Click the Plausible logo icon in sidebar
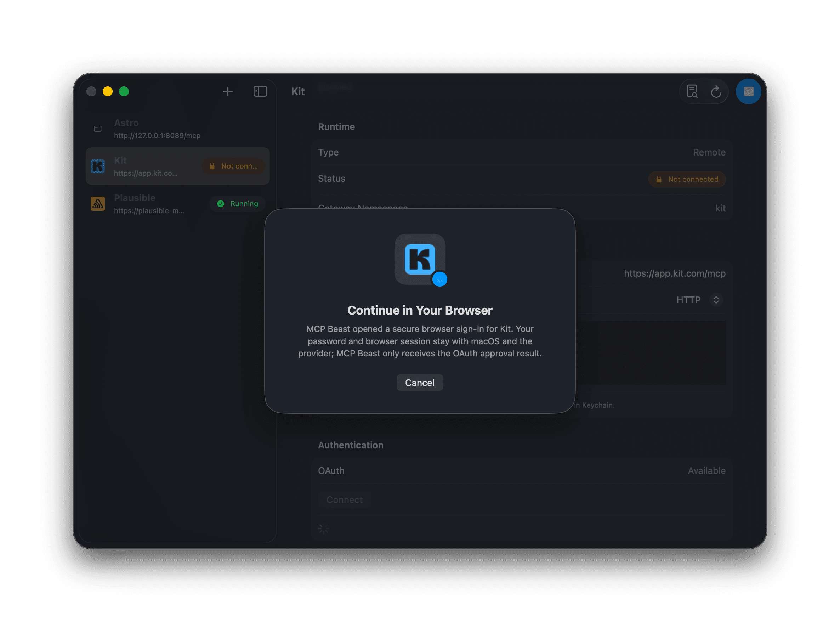840x622 pixels. coord(98,204)
